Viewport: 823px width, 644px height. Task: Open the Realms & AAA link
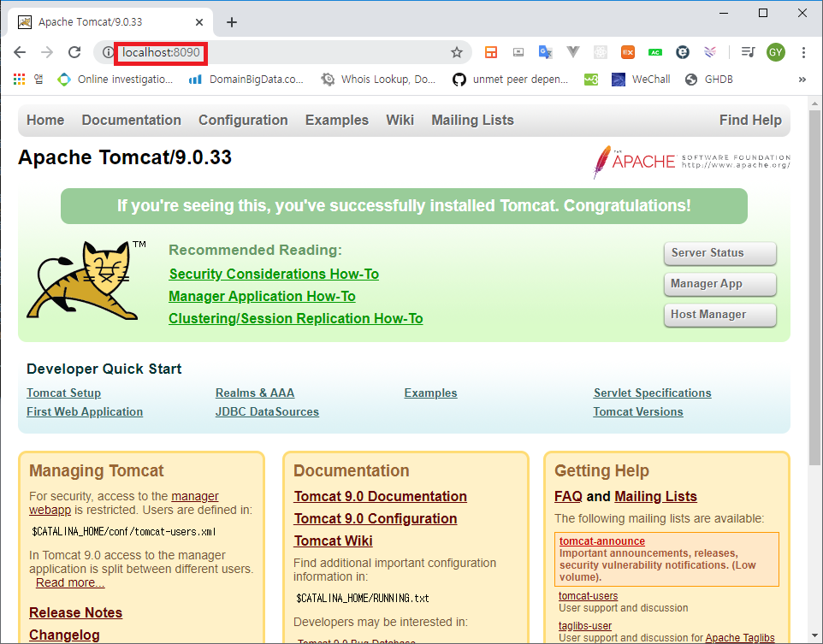coord(255,393)
